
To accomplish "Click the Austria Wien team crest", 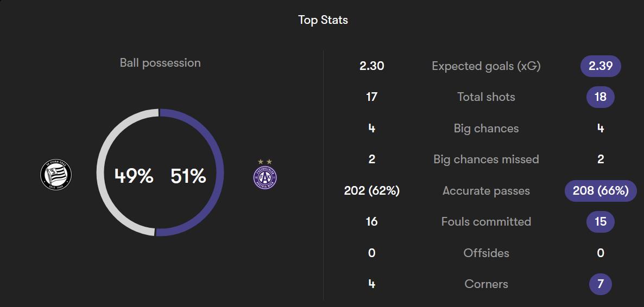I will (265, 176).
